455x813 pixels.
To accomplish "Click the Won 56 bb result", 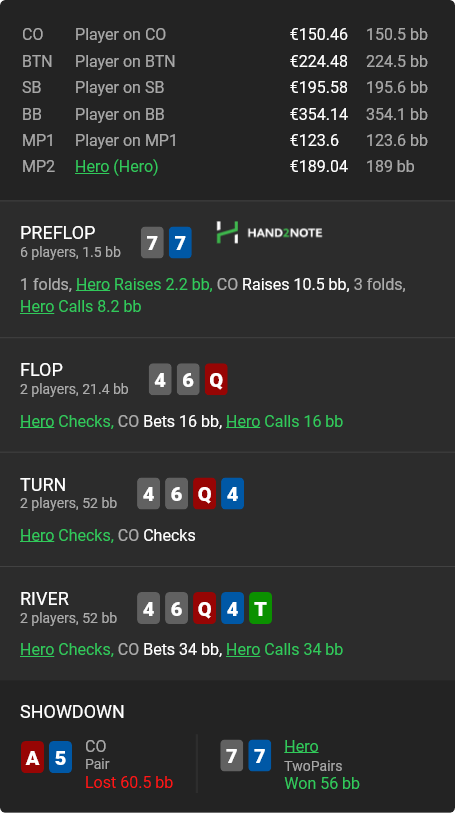I will [322, 783].
